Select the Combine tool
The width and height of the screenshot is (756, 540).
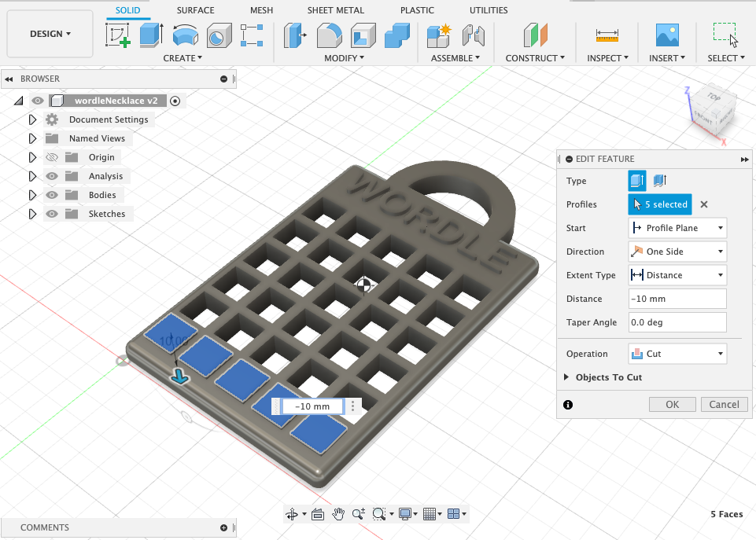pos(396,35)
